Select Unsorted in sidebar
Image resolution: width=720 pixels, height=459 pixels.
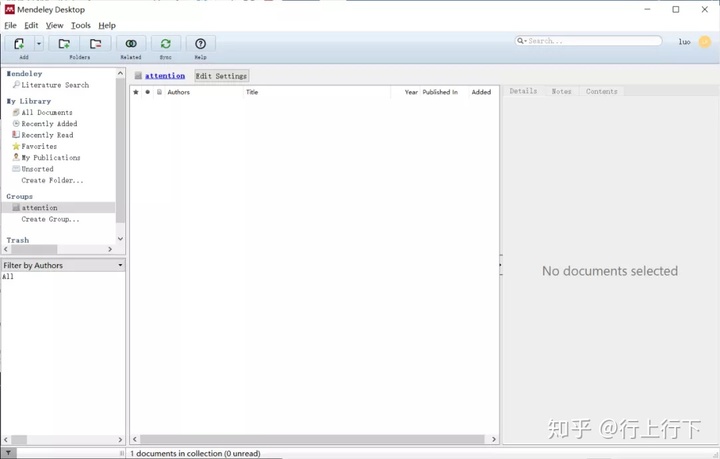click(x=37, y=169)
